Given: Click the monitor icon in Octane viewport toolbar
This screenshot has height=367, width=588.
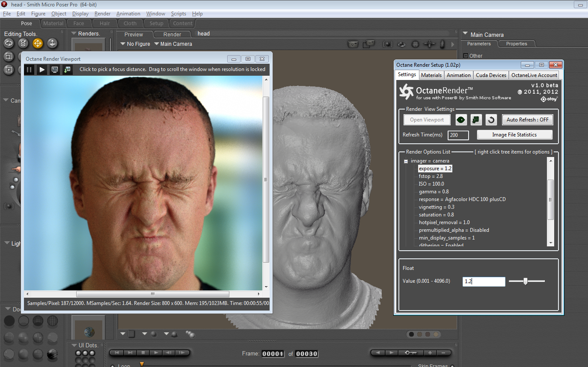Looking at the screenshot, I should (55, 69).
